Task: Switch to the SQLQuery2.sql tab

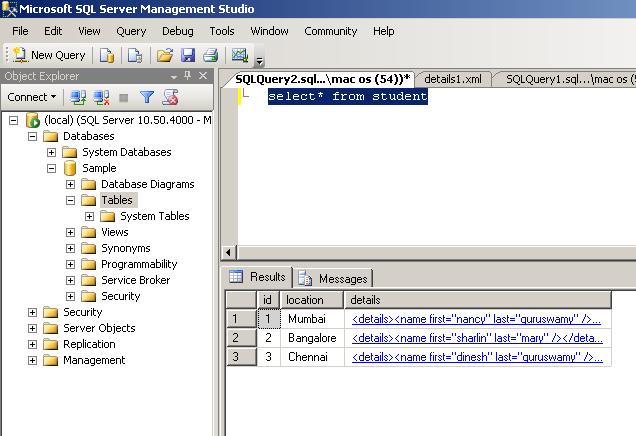Action: tap(322, 79)
